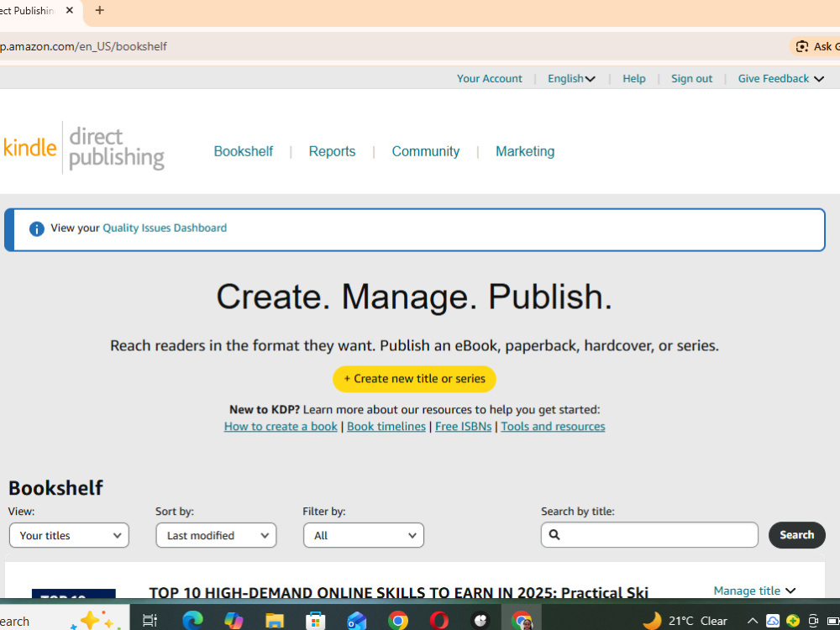
Task: Open File Explorer from the taskbar
Action: [x=275, y=621]
